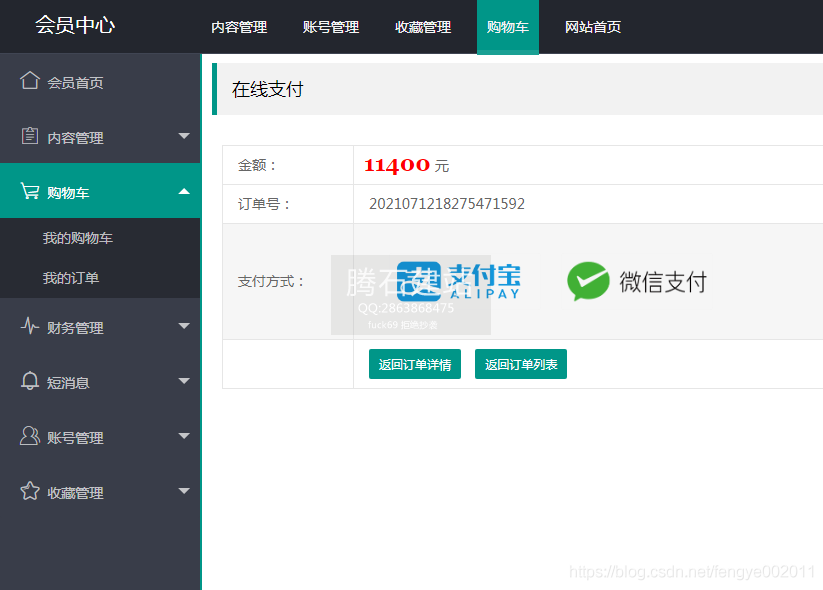This screenshot has width=823, height=590.
Task: Click the bell icon beside 短消息
Action: (30, 381)
